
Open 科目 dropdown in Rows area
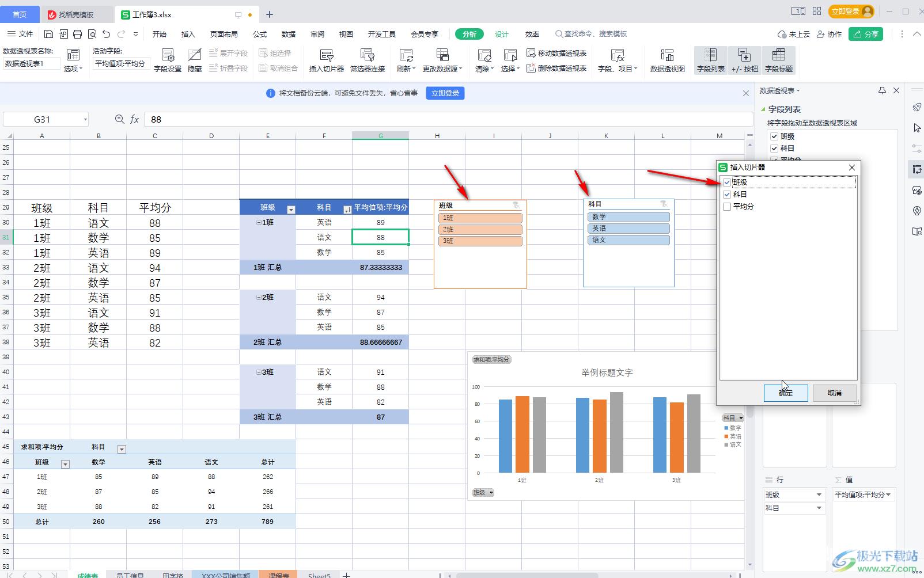coord(819,508)
